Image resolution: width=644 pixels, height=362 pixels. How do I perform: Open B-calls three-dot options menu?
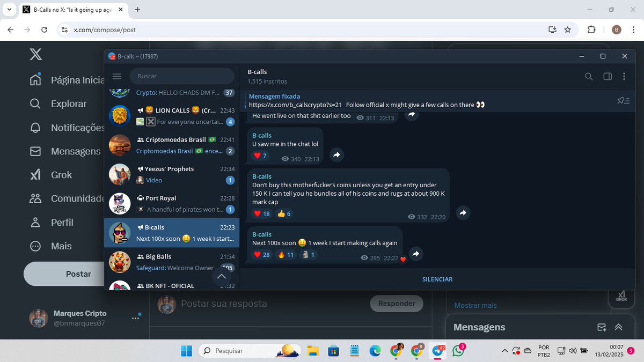click(624, 77)
